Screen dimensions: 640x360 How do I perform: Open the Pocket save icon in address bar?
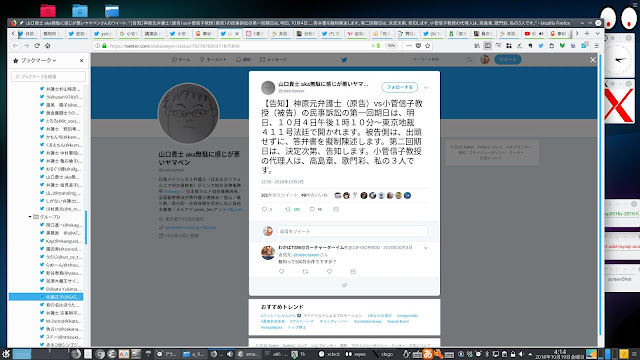pos(418,46)
